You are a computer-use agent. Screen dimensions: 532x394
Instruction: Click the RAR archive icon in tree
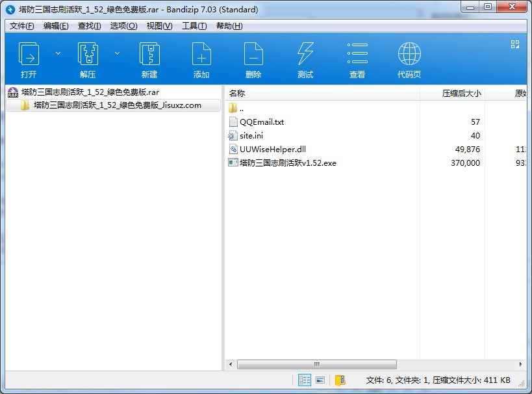[x=13, y=92]
